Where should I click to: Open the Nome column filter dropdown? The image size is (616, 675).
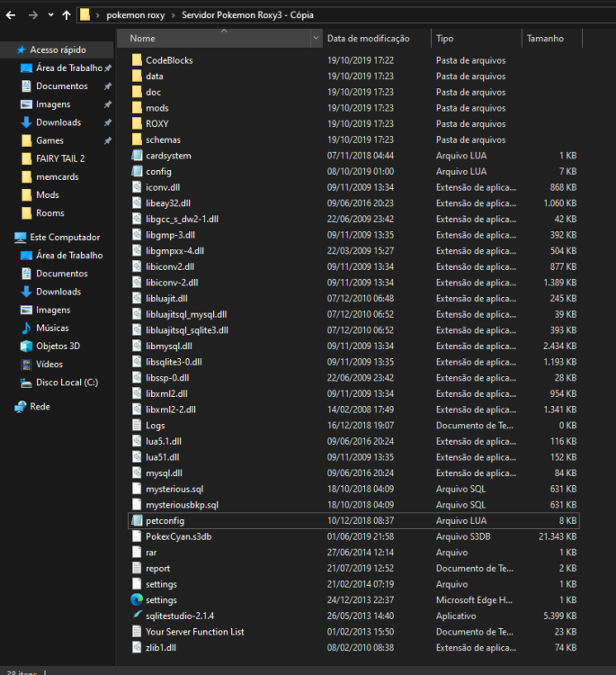click(x=317, y=39)
